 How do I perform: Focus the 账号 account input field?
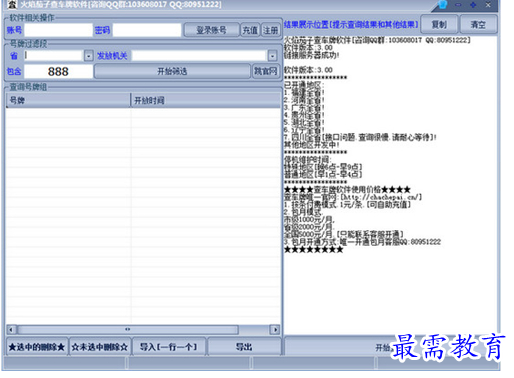[x=58, y=30]
